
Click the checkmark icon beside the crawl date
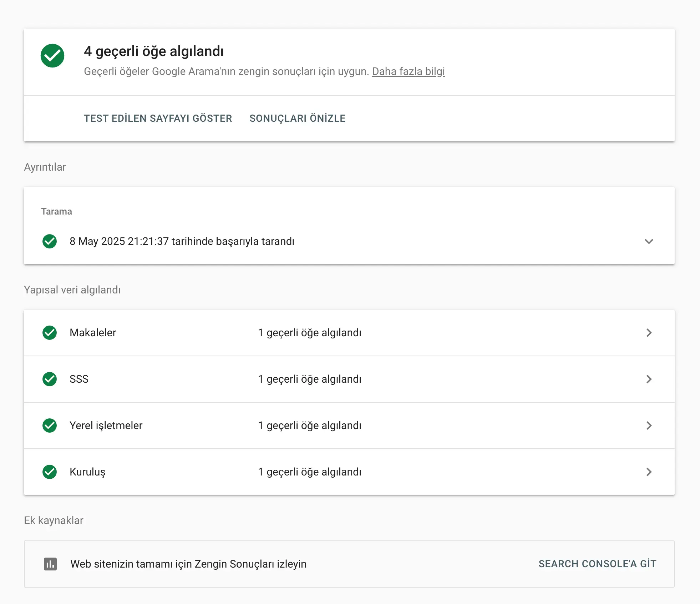[49, 241]
